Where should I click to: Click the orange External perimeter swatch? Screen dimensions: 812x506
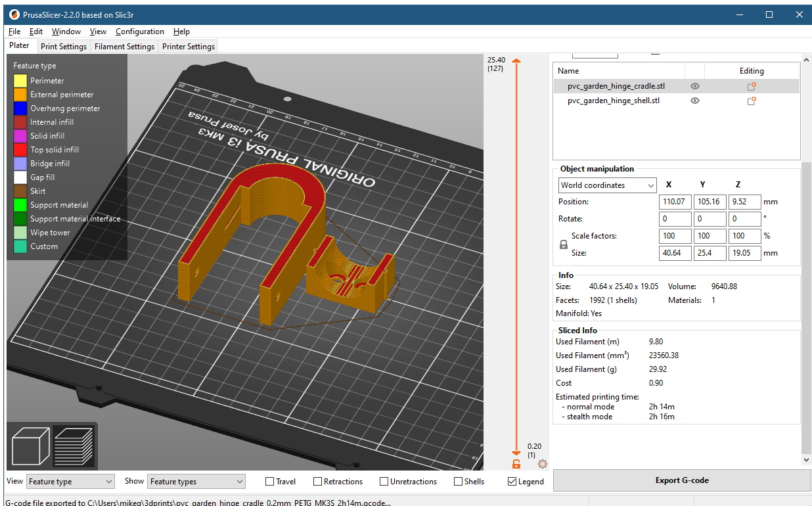(20, 95)
